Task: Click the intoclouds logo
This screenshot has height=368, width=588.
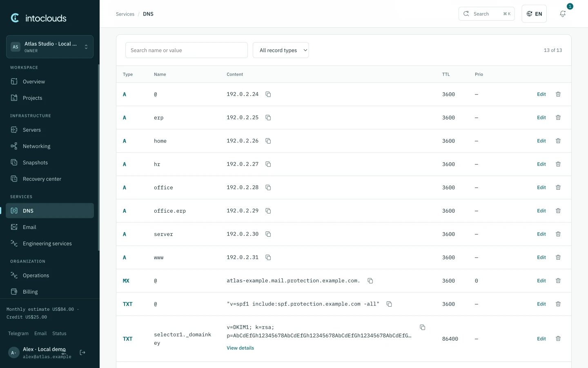Action: pyautogui.click(x=38, y=18)
